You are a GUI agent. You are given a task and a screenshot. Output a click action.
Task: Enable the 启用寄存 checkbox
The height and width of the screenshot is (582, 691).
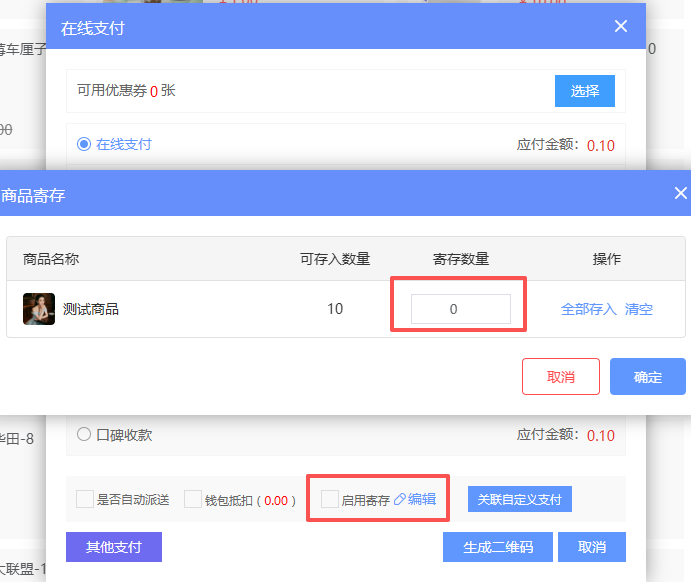[x=330, y=499]
